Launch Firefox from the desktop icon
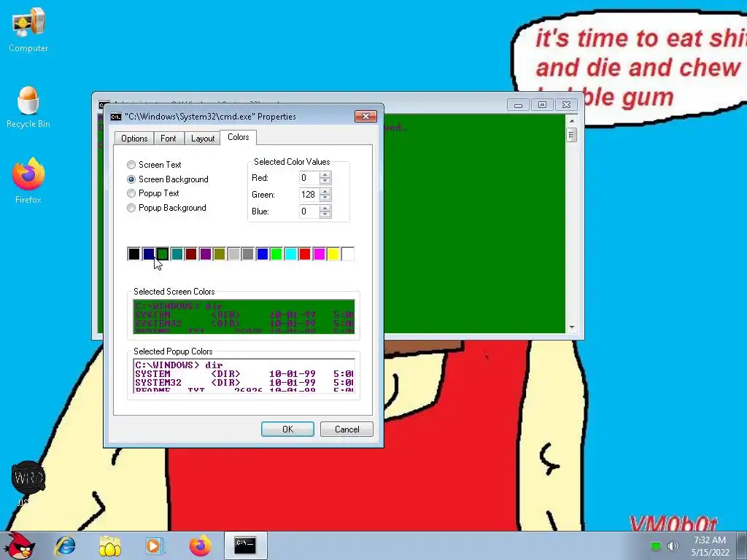747x560 pixels. tap(28, 181)
